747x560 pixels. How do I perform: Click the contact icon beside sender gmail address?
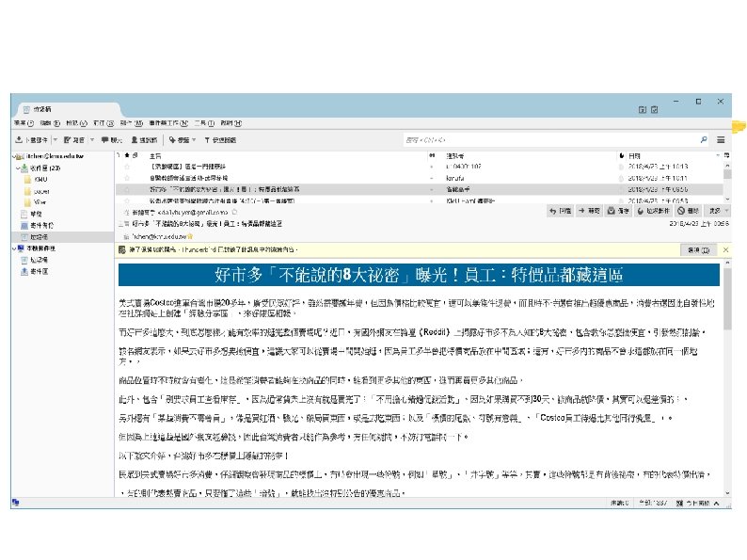click(234, 212)
